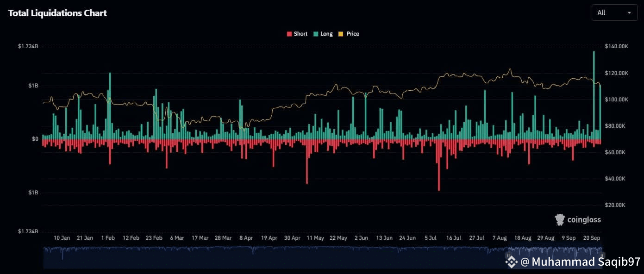Click the 22 May date label
The width and height of the screenshot is (644, 274).
point(338,238)
